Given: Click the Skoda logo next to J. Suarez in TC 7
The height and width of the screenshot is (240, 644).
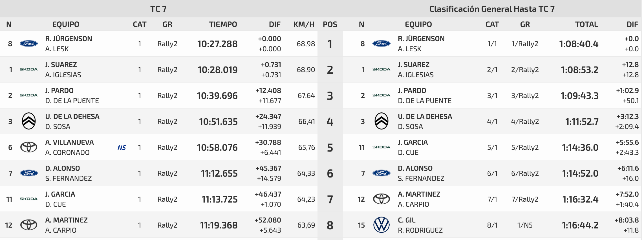Looking at the screenshot, I should (x=29, y=69).
